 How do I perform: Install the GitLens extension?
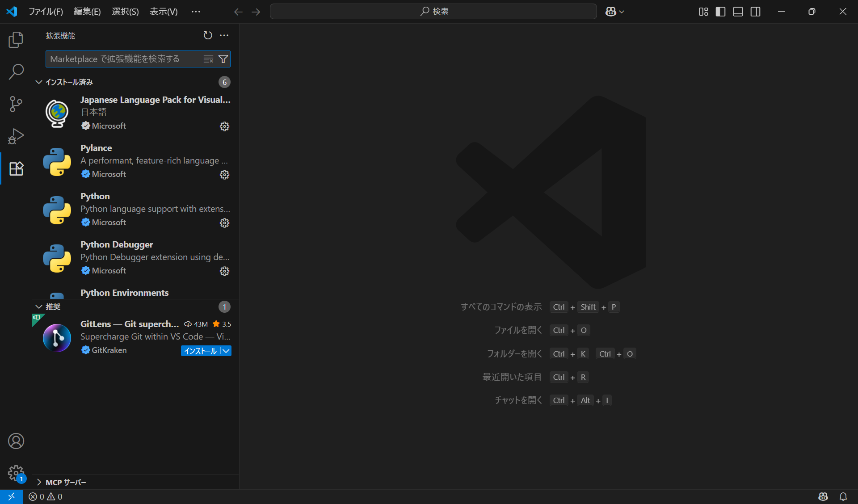(201, 351)
